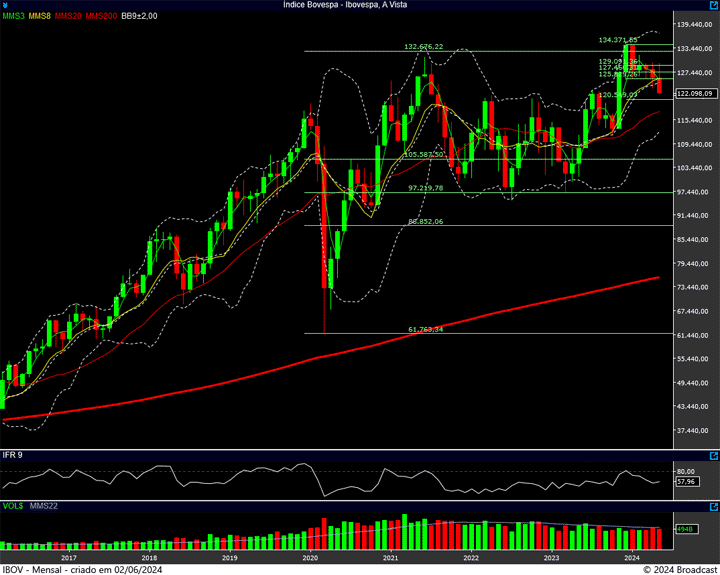Click the volume value tag 4948

tap(684, 529)
